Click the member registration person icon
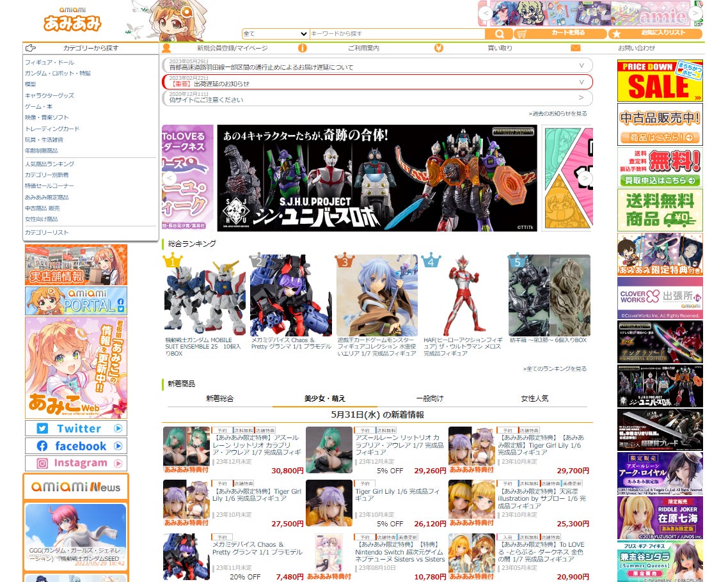 pos(166,48)
